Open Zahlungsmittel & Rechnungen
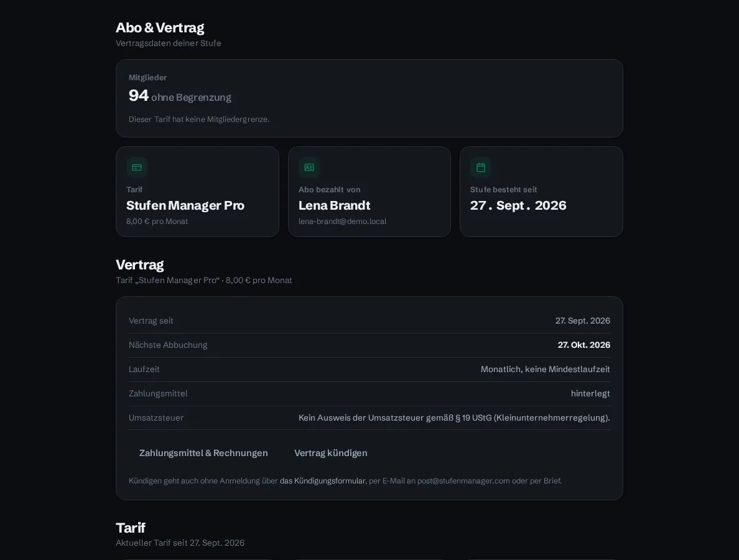The width and height of the screenshot is (739, 560). pyautogui.click(x=203, y=453)
